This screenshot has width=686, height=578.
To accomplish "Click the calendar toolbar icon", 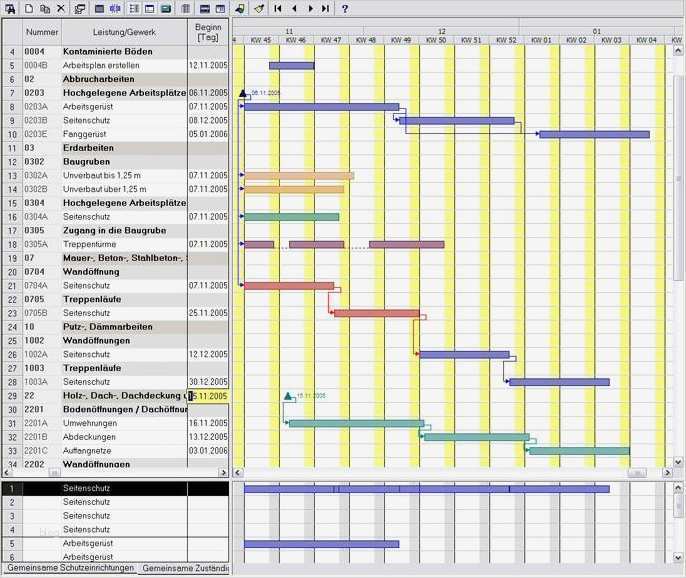I will [220, 8].
